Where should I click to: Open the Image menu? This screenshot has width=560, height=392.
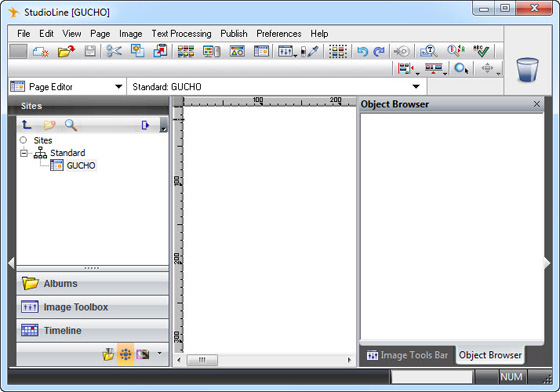point(131,34)
